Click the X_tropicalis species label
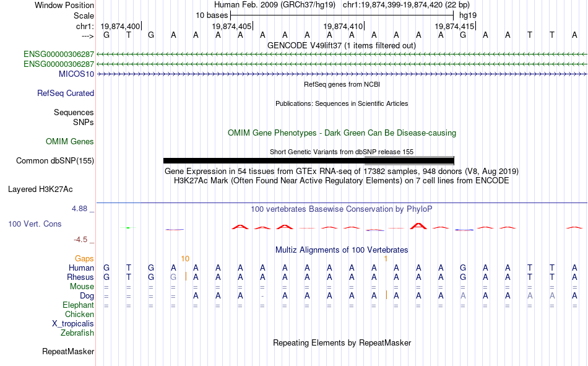 (x=73, y=324)
